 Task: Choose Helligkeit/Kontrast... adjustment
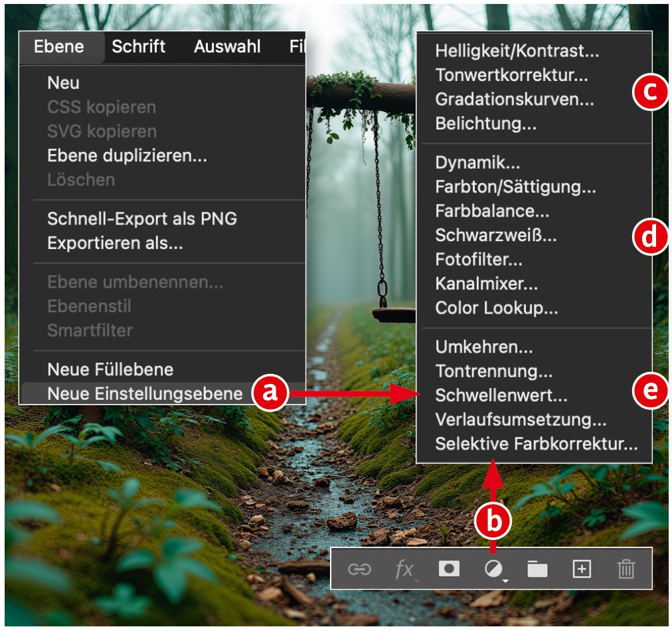tap(517, 51)
